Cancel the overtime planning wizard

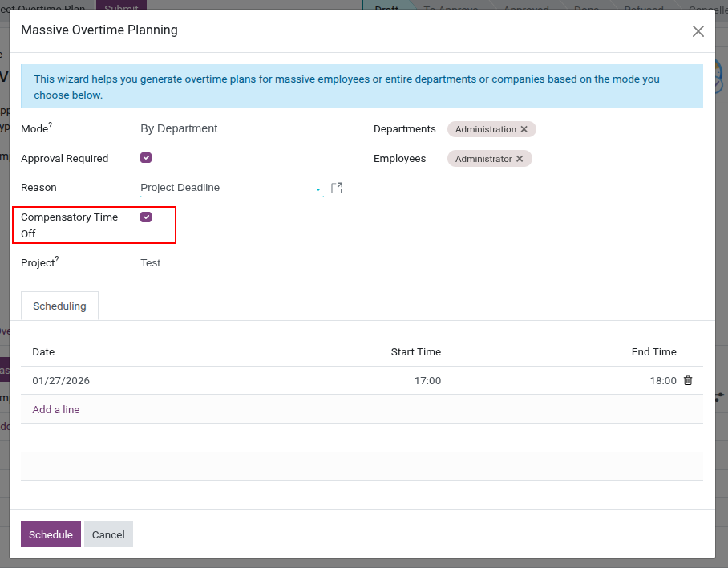[108, 534]
